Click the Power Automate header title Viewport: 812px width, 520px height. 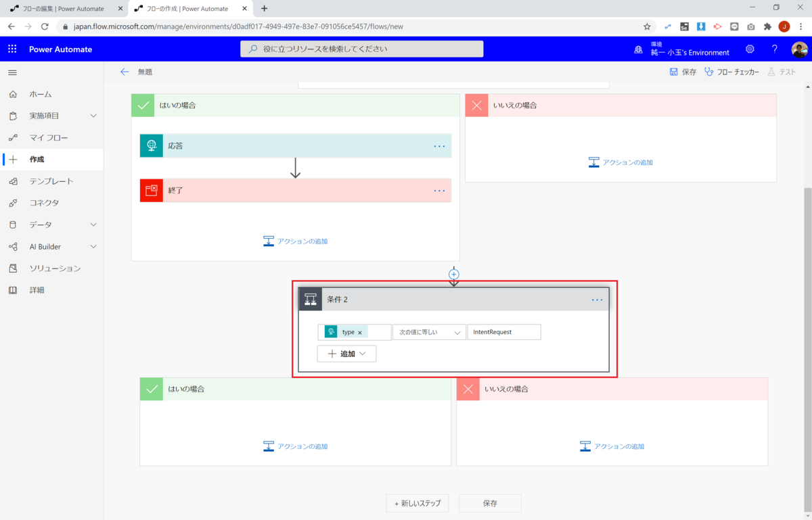click(x=60, y=49)
